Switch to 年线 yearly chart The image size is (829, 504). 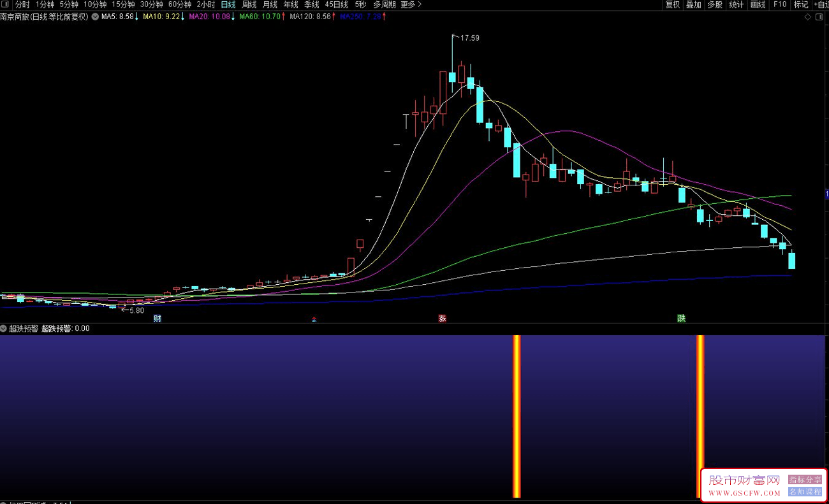tap(291, 4)
